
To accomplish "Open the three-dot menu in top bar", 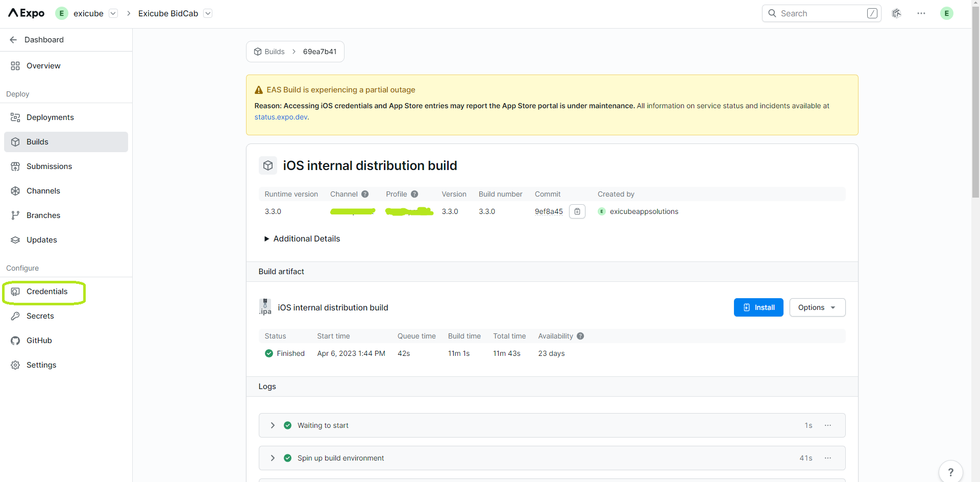I will (x=921, y=13).
